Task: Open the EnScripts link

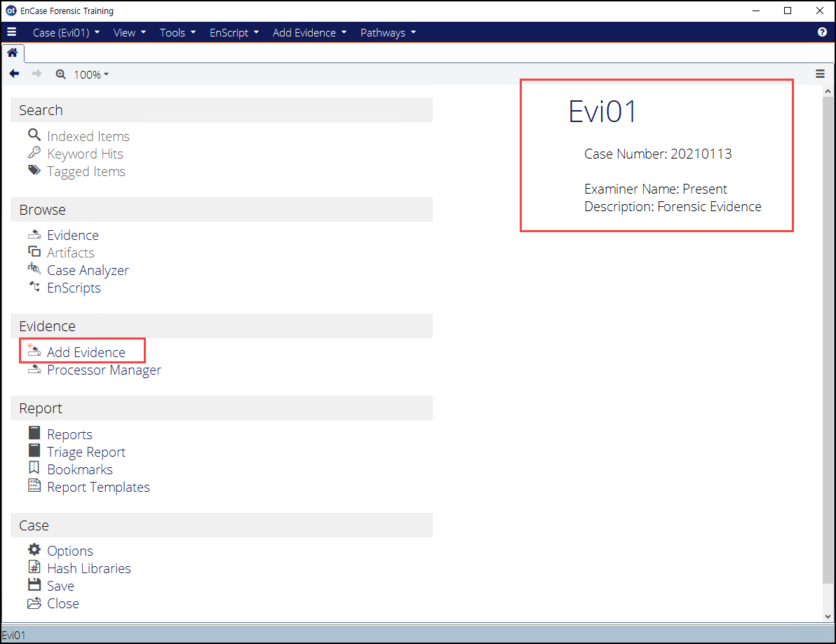Action: [74, 288]
